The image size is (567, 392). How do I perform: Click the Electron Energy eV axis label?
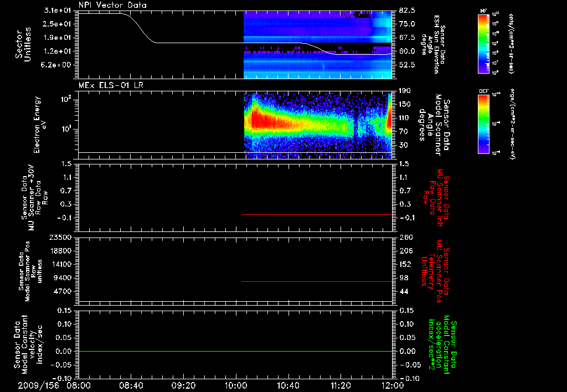(x=40, y=125)
